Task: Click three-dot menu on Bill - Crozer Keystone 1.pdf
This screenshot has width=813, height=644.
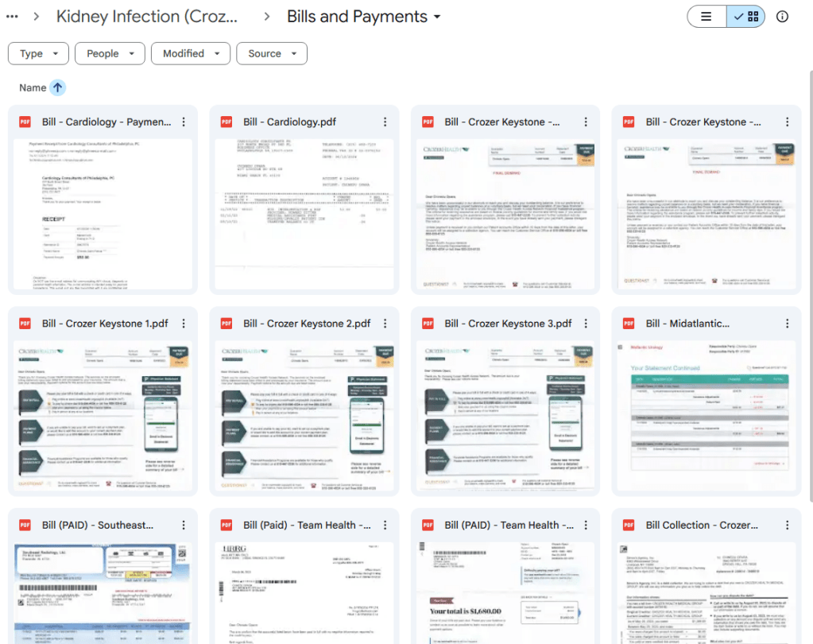Action: 184,324
